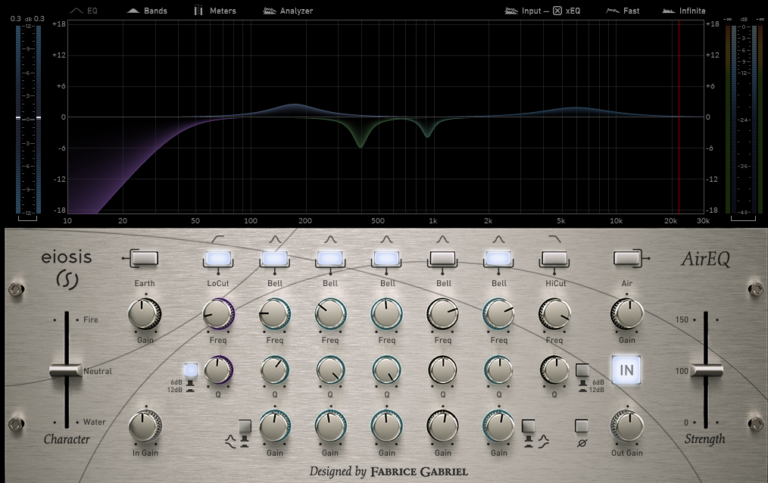The height and width of the screenshot is (483, 768).
Task: Click the red marker line in graph
Action: pyautogui.click(x=679, y=117)
